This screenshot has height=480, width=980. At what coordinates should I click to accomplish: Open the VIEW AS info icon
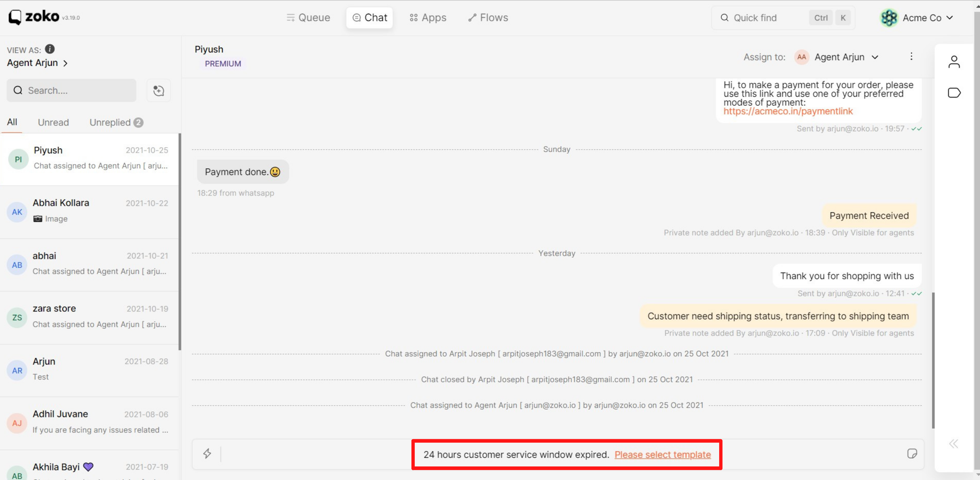tap(50, 49)
